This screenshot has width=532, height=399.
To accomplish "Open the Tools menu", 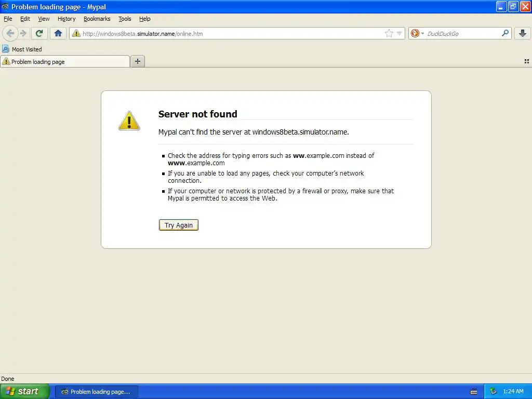I will 125,19.
